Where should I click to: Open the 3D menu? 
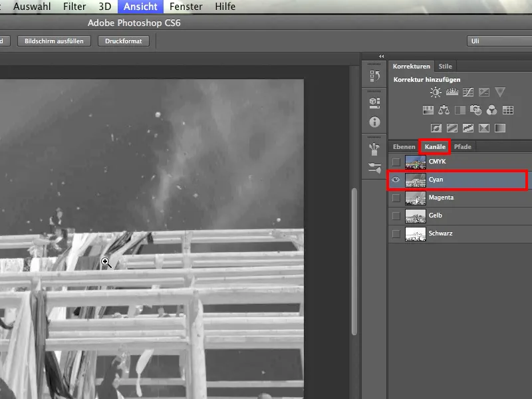pyautogui.click(x=105, y=7)
